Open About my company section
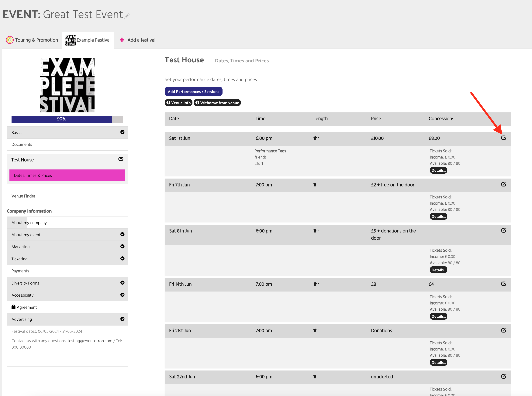532x396 pixels. [x=67, y=223]
